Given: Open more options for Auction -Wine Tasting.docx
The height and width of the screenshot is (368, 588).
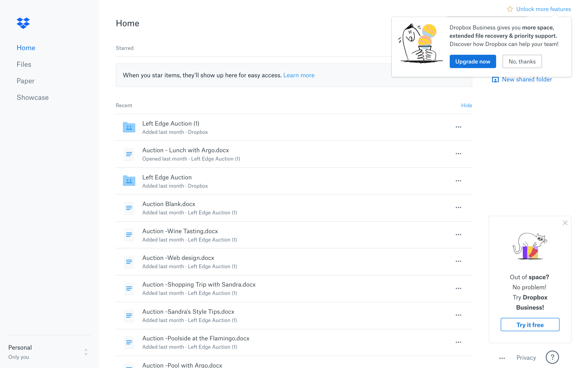Looking at the screenshot, I should tap(458, 235).
